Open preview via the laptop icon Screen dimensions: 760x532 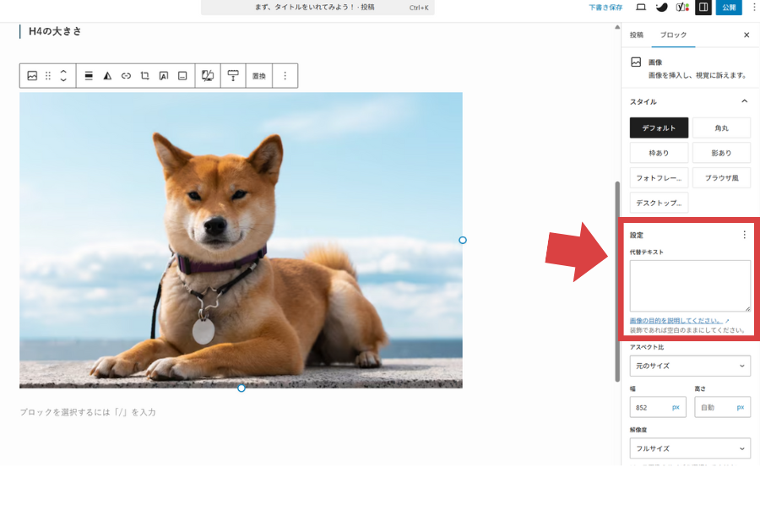pos(639,8)
